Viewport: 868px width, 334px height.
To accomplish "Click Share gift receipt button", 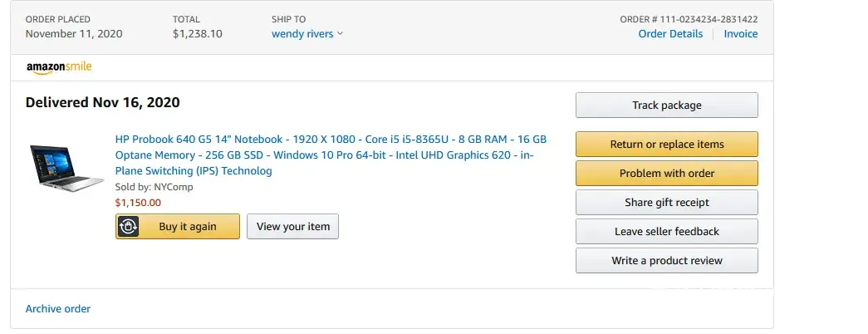I will [x=666, y=203].
